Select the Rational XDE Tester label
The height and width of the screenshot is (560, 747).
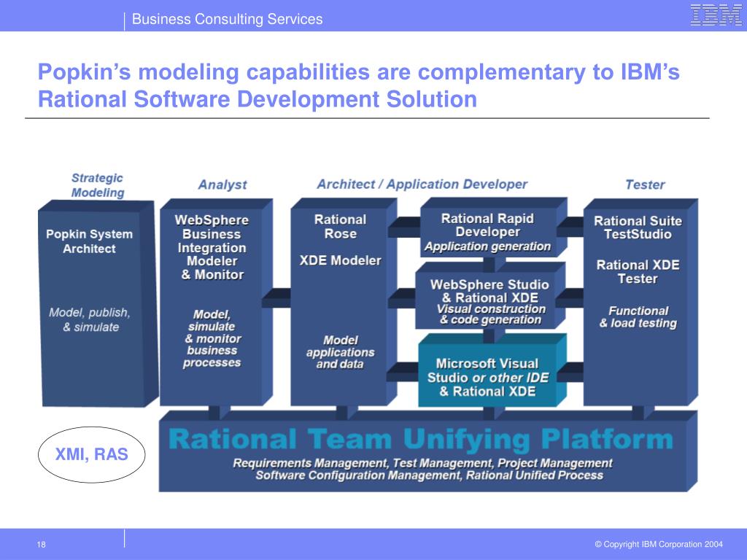[x=638, y=272]
